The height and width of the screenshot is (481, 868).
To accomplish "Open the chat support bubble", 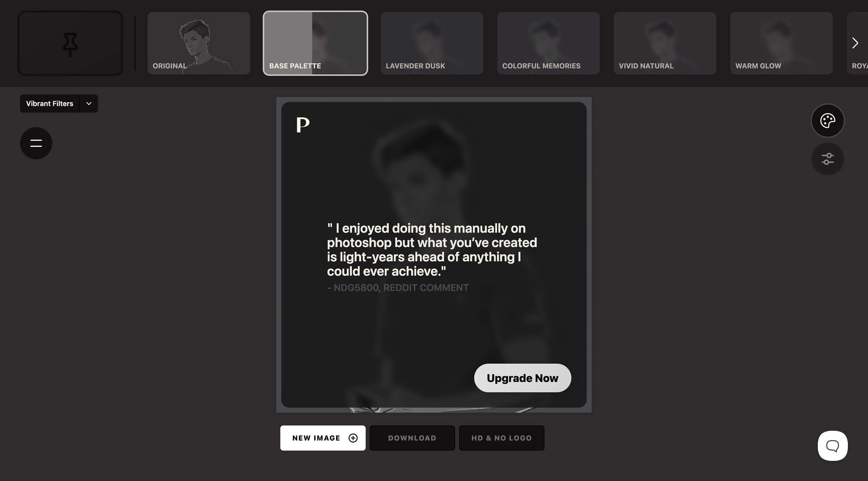I will click(x=832, y=446).
